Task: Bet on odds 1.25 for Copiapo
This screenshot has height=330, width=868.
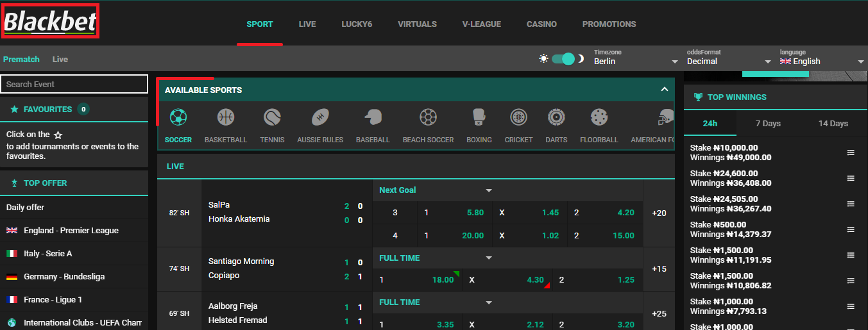Action: (598, 279)
